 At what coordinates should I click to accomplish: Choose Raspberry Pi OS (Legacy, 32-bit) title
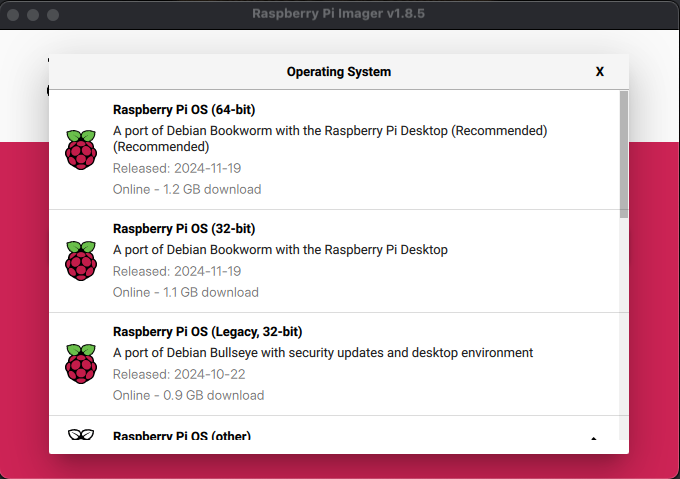[x=207, y=332]
